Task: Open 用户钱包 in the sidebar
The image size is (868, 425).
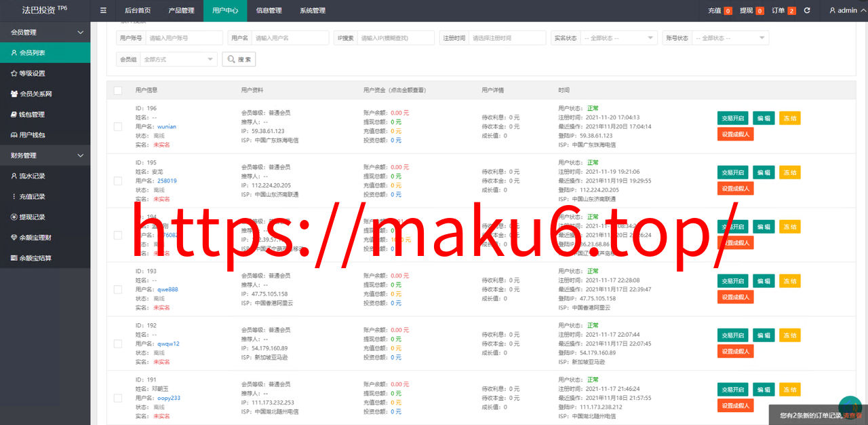Action: pyautogui.click(x=45, y=135)
